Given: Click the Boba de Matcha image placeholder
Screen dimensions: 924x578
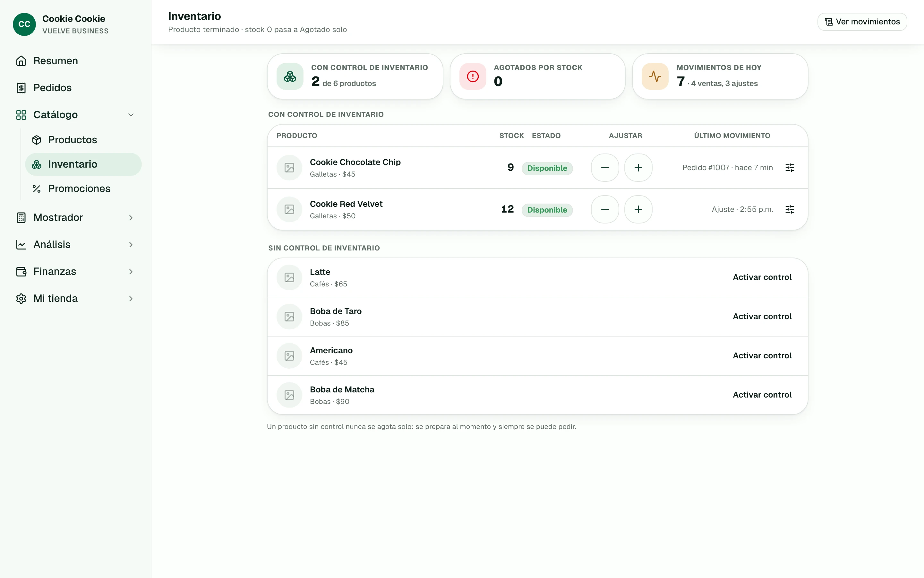Looking at the screenshot, I should click(x=289, y=395).
